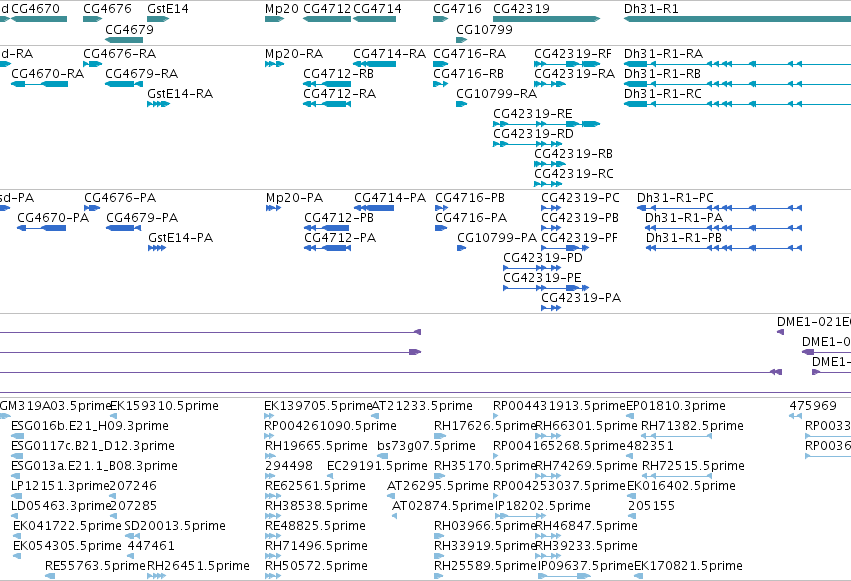Select protein label CG4676-PA

(x=120, y=197)
